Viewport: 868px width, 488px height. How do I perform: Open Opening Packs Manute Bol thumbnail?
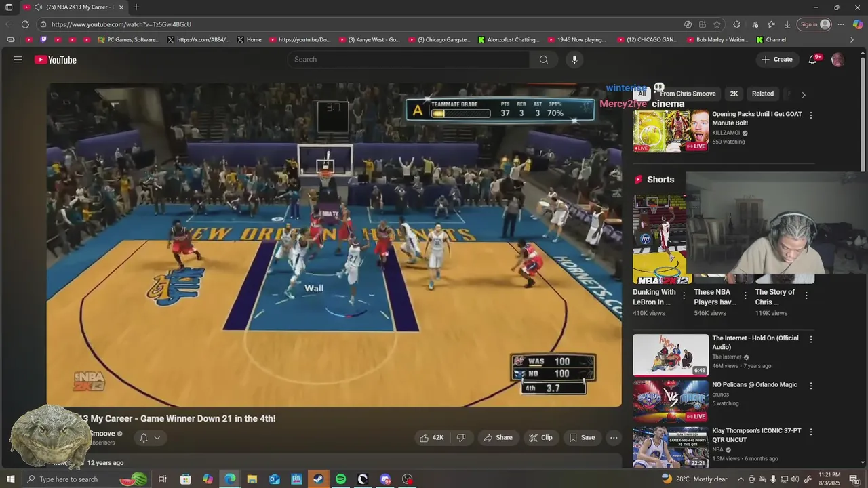click(x=671, y=131)
